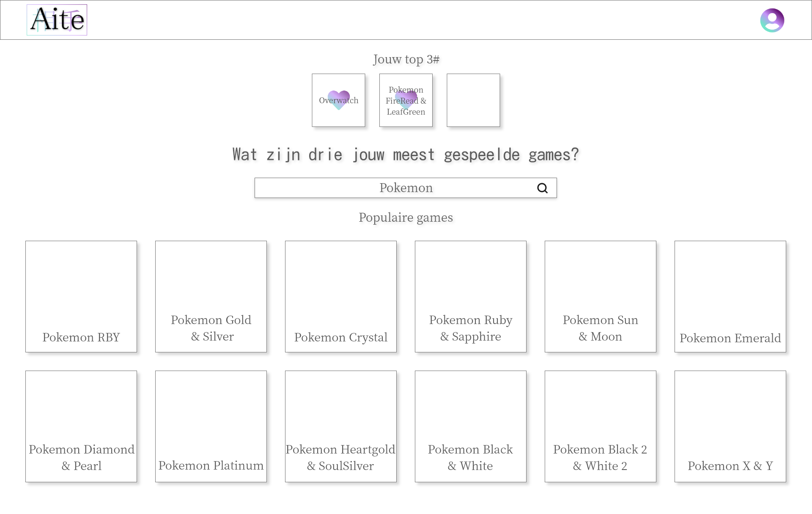Select the Pokemon Crystal card

[x=340, y=297]
